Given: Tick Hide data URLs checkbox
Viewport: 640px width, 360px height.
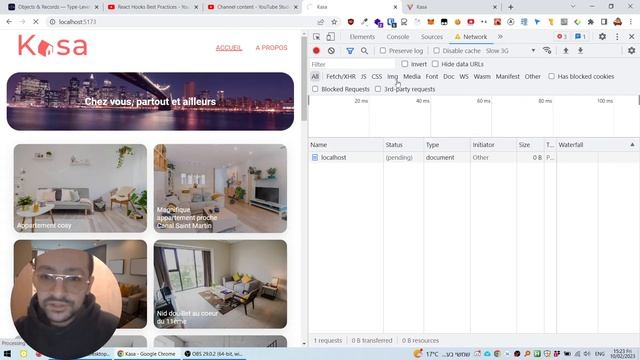Looking at the screenshot, I should point(435,64).
